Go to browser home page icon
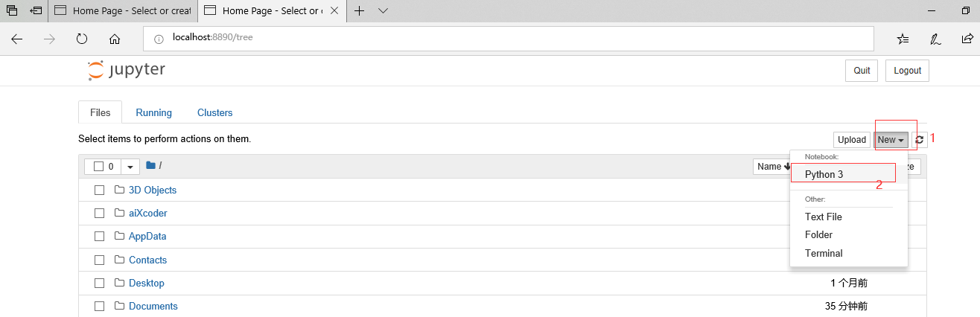980x317 pixels. tap(115, 39)
